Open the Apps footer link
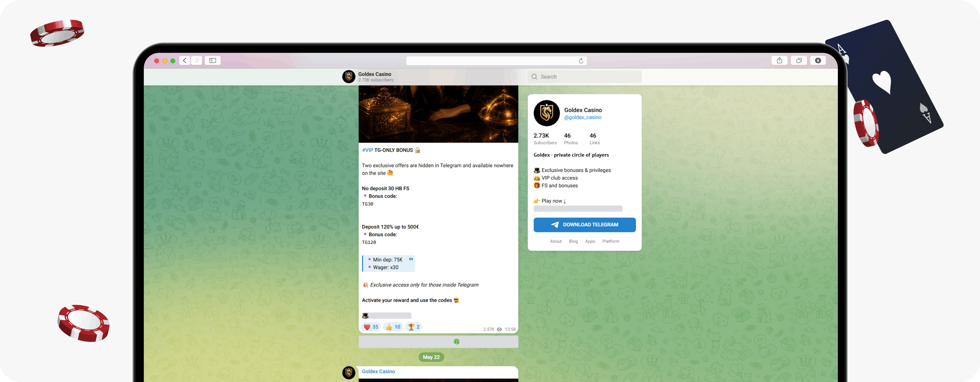The height and width of the screenshot is (382, 980). 590,241
